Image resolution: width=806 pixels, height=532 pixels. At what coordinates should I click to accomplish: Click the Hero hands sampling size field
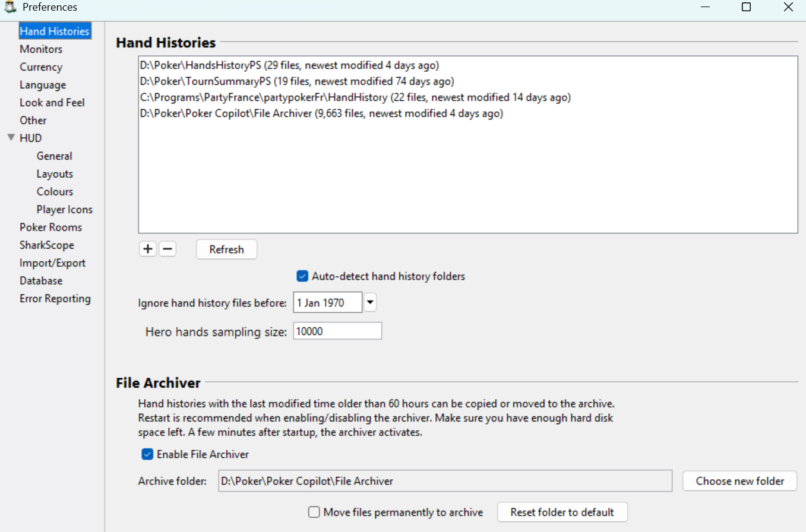tap(337, 331)
